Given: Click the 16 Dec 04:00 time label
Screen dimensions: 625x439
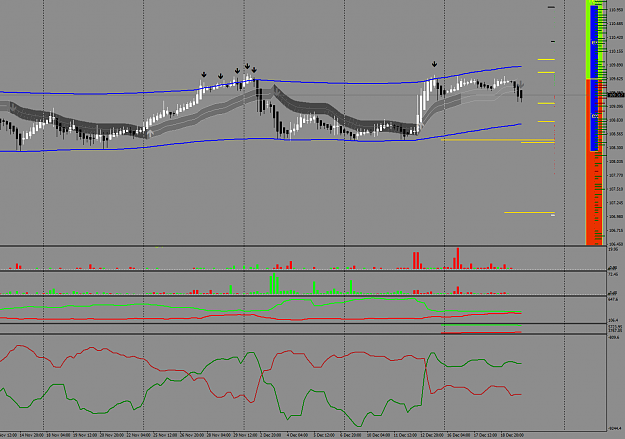Looking at the screenshot, I should click(459, 435).
